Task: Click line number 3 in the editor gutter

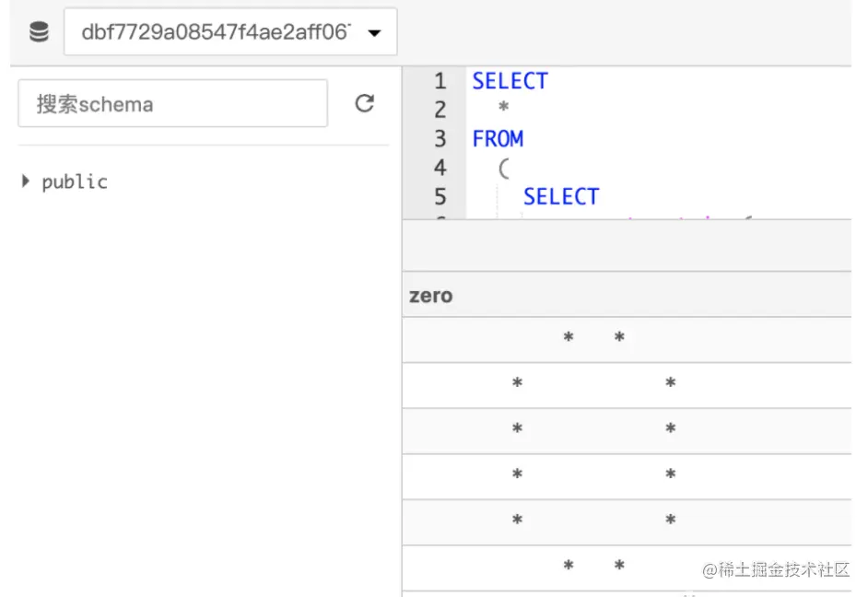Action: 440,138
